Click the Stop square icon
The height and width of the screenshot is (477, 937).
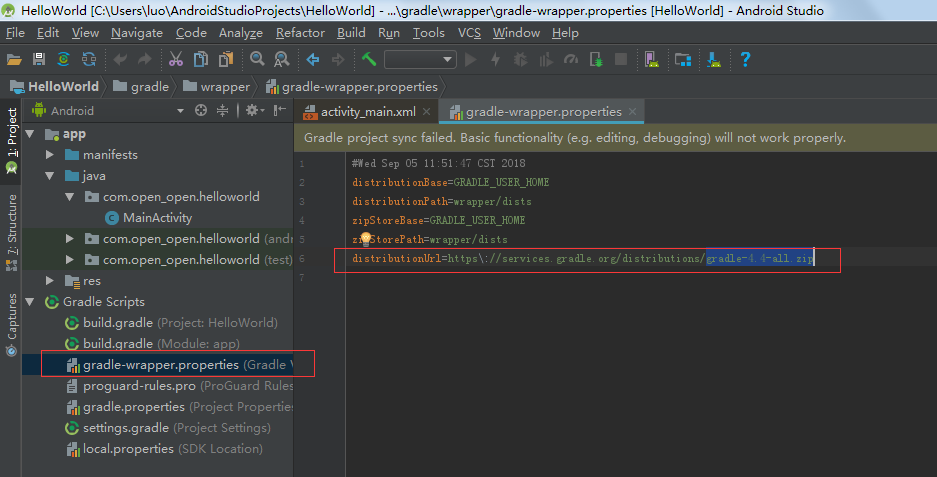pyautogui.click(x=621, y=59)
